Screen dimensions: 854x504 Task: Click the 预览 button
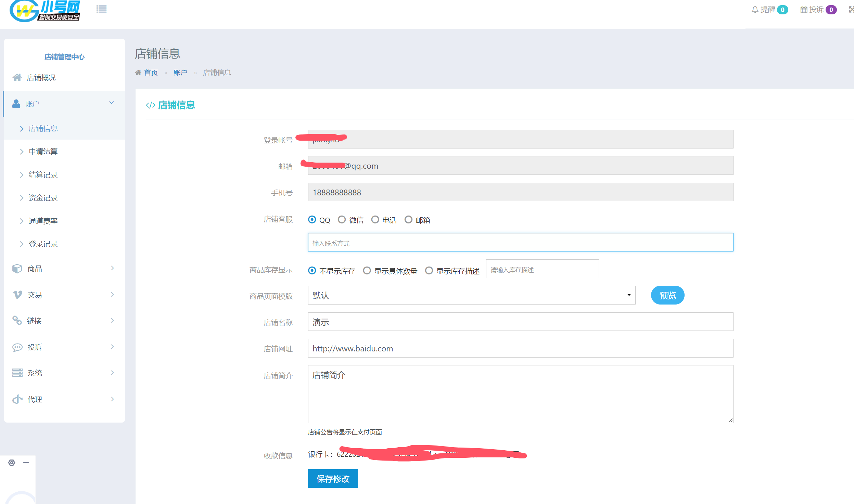point(667,295)
